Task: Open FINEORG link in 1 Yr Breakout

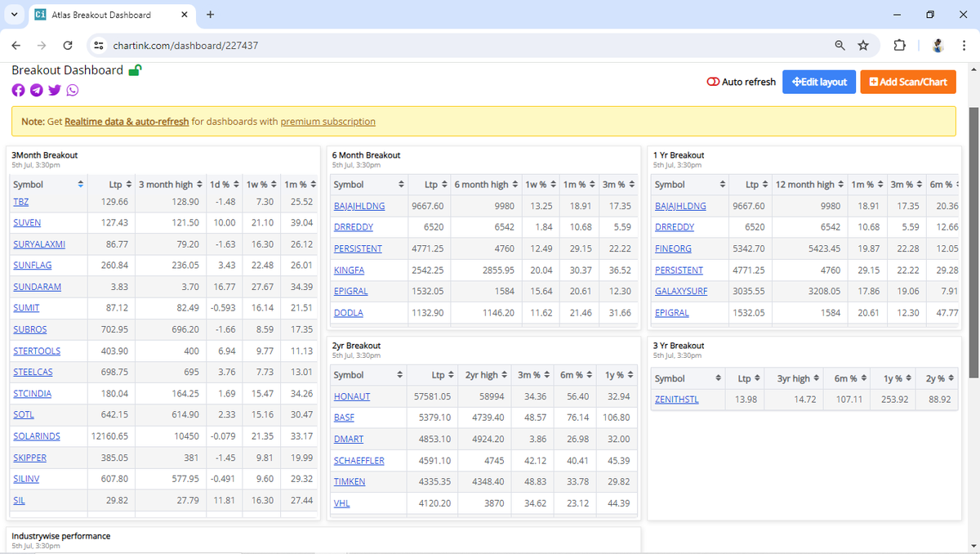Action: coord(673,248)
